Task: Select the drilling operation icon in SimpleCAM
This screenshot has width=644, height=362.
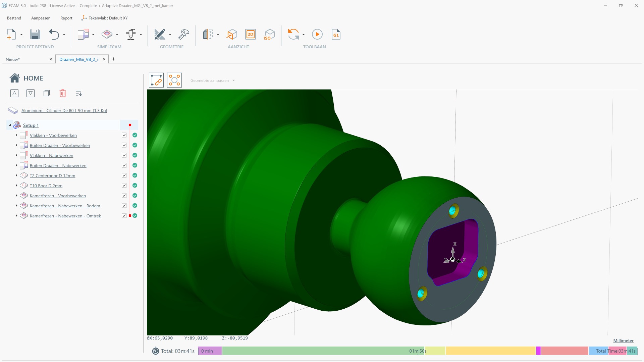Action: pos(131,34)
